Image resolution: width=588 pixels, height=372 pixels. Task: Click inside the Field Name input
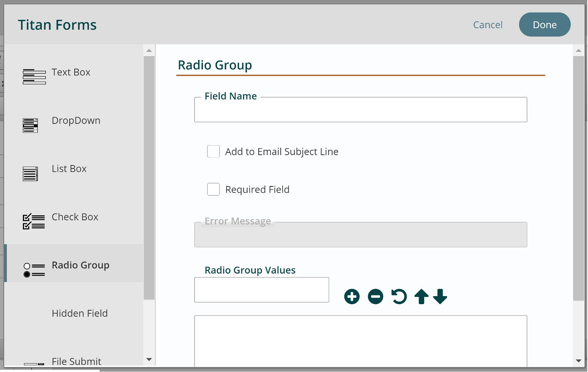tap(361, 111)
